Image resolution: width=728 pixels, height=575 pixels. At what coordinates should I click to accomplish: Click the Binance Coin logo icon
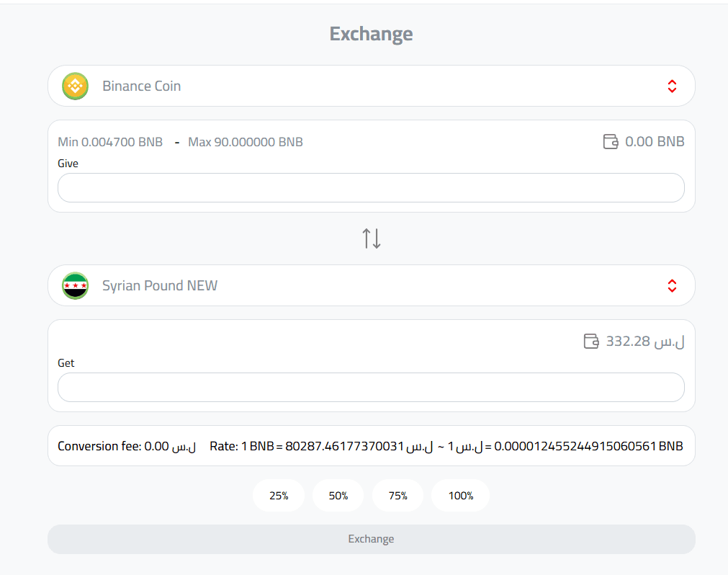(75, 86)
